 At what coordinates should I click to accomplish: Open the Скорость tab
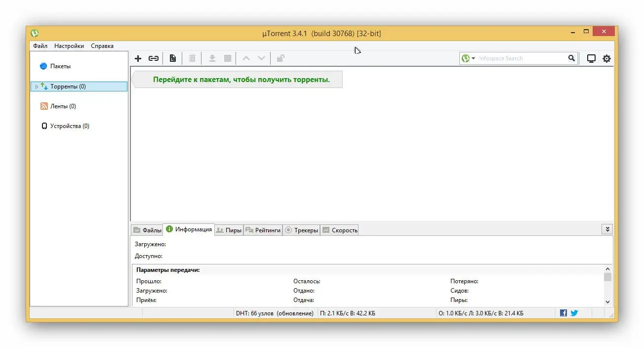(340, 230)
